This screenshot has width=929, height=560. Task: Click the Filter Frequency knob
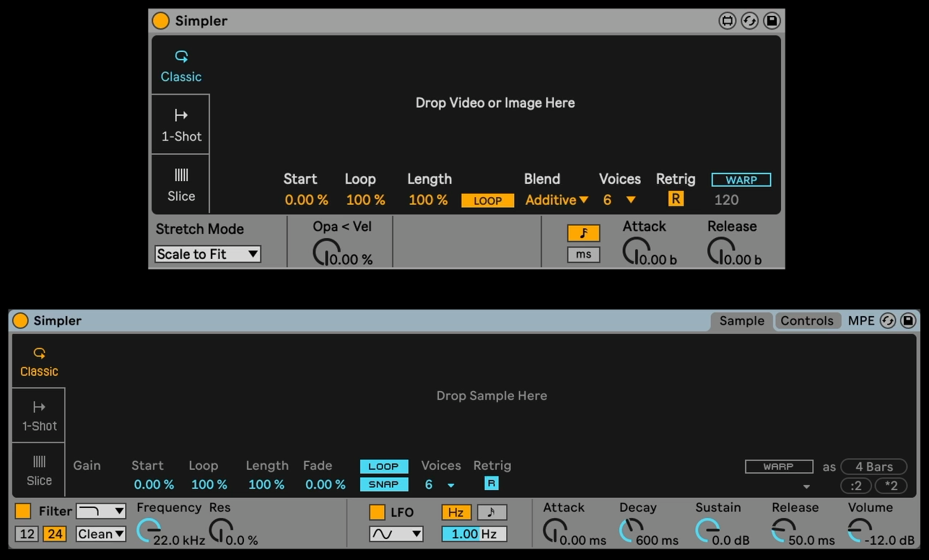click(x=147, y=530)
